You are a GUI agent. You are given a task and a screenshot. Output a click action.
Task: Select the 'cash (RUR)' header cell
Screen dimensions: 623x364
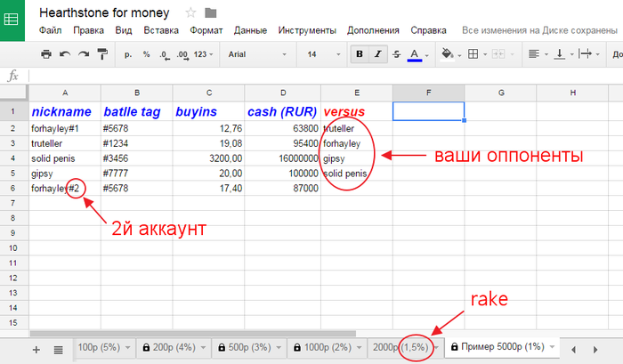click(283, 111)
